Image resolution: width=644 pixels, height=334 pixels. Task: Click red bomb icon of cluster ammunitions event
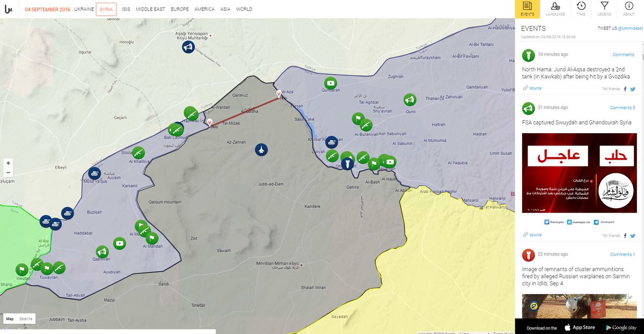pyautogui.click(x=528, y=255)
